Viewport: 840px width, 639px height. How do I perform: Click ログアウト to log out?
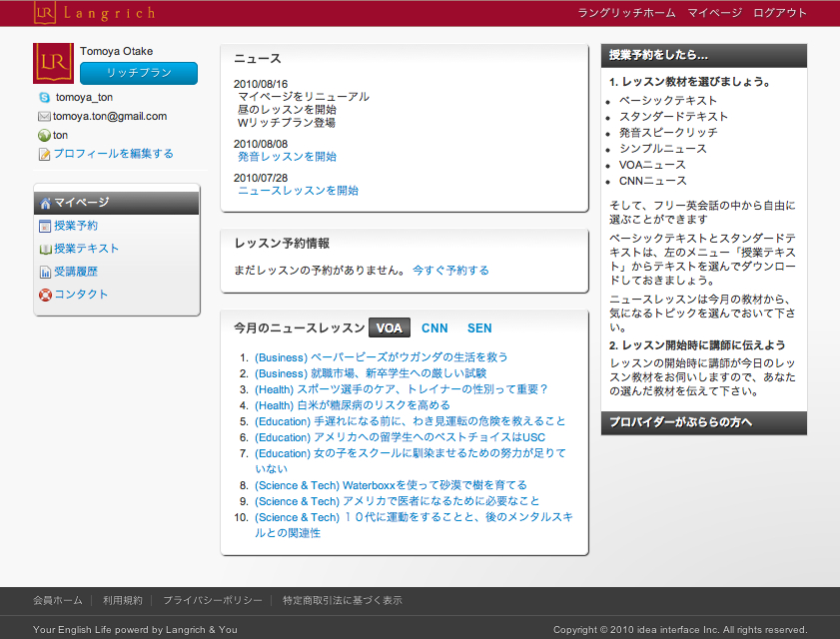click(780, 13)
